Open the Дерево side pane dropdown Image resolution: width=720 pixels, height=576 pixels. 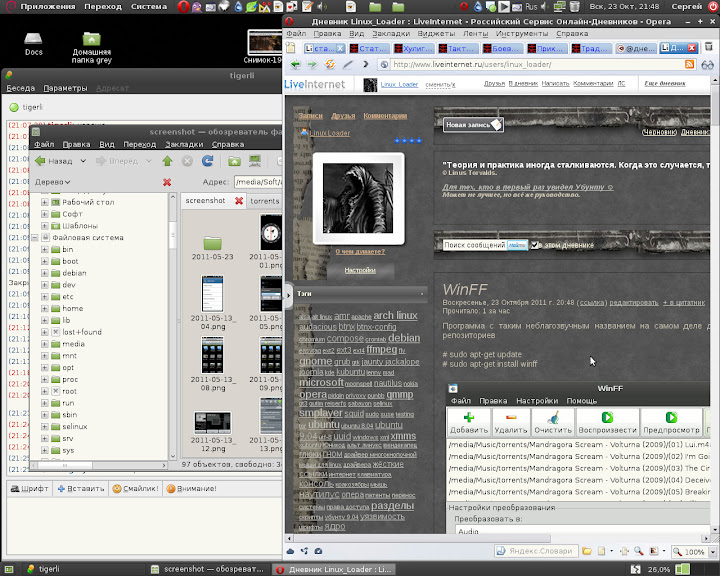pos(52,182)
